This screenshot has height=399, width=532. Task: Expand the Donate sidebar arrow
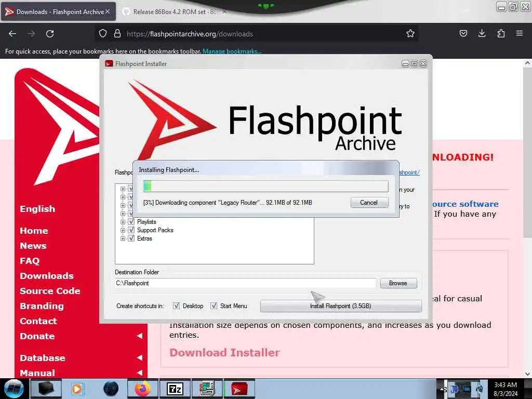[139, 336]
